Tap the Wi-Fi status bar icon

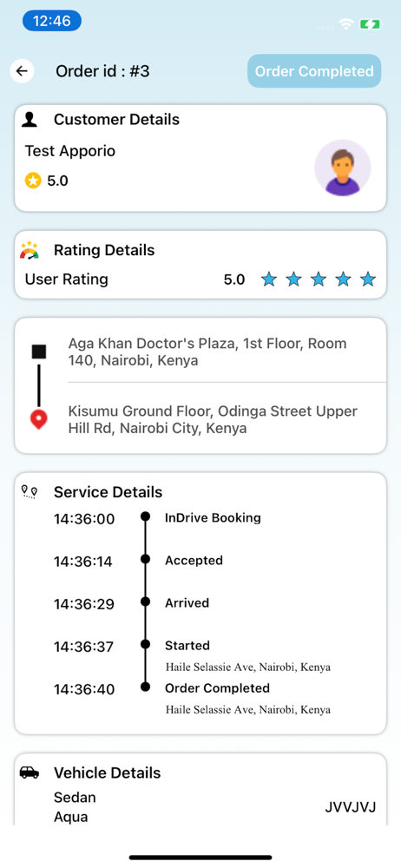[x=346, y=23]
